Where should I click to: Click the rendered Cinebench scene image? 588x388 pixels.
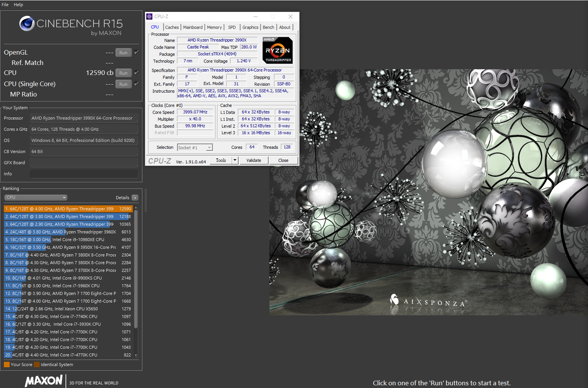click(429, 192)
